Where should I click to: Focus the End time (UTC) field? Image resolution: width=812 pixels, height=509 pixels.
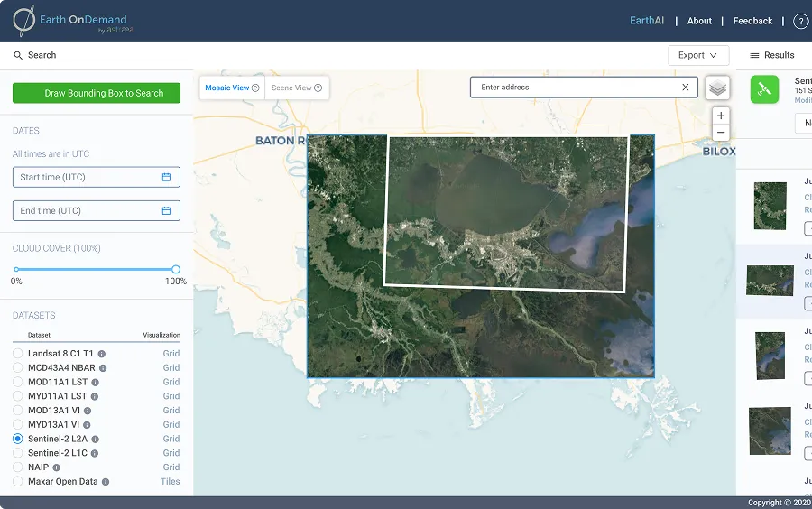97,211
